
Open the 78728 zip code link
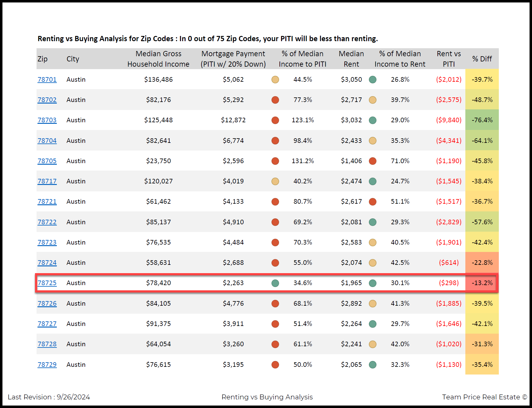click(47, 344)
